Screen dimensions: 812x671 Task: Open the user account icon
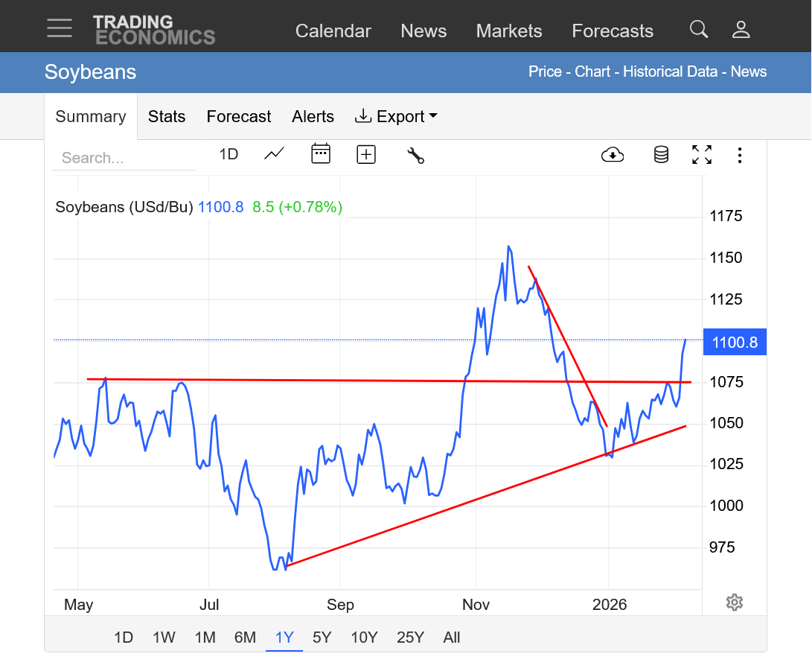coord(741,30)
